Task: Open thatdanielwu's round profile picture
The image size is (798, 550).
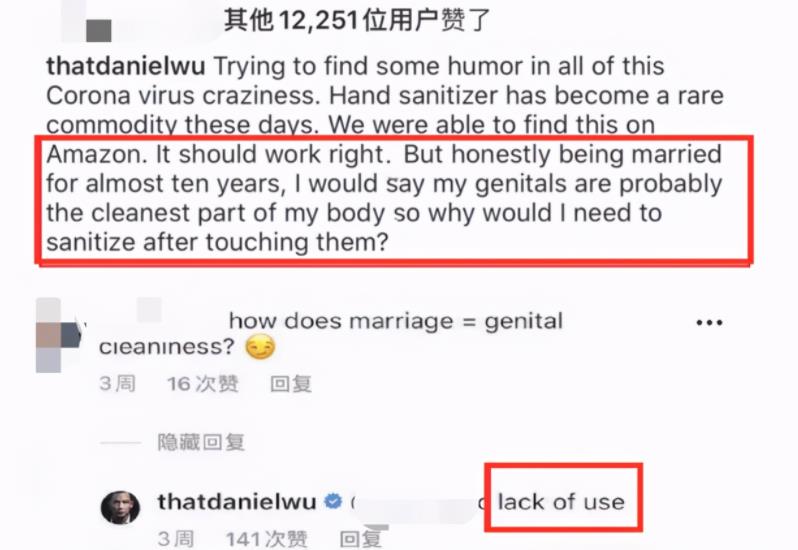Action: pos(120,507)
